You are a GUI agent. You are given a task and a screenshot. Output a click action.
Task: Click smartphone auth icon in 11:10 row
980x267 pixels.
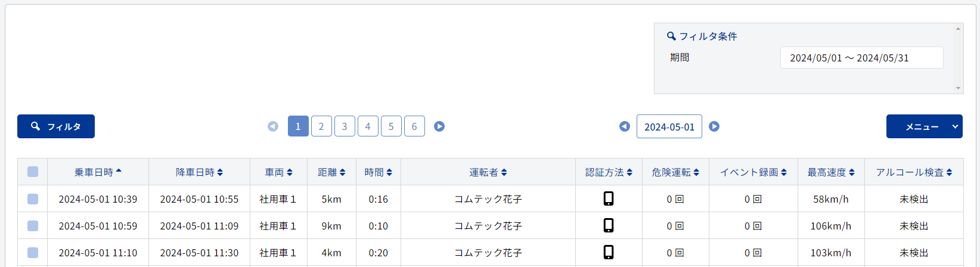[x=609, y=252]
